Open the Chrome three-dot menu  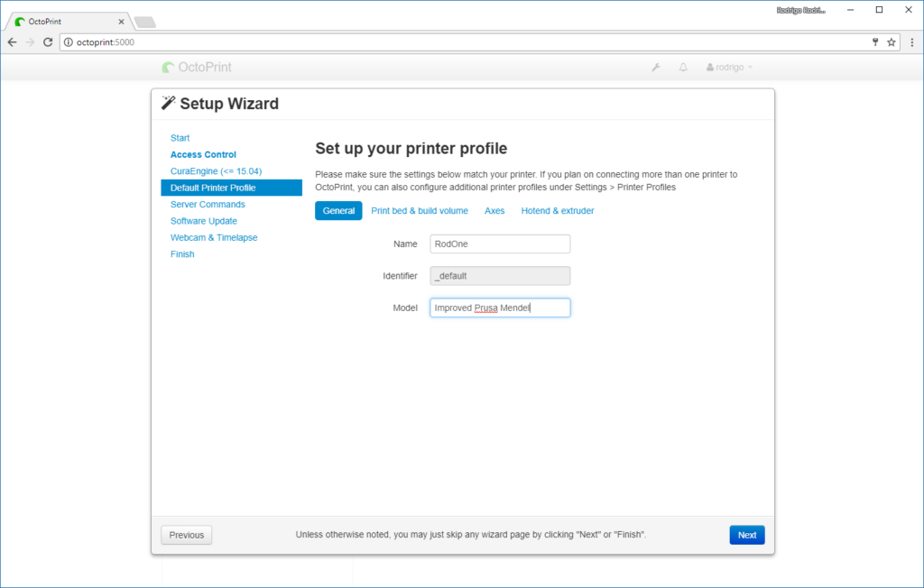click(912, 42)
